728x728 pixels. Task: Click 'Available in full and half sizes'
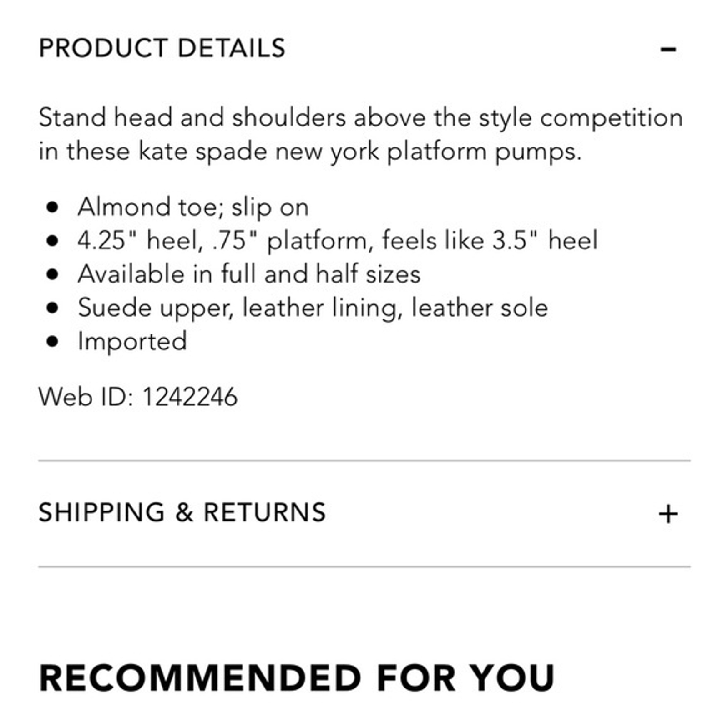click(x=249, y=274)
